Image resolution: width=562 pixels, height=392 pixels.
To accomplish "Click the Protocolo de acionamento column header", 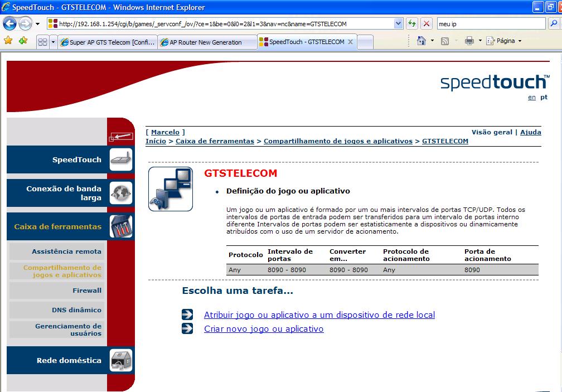I will 406,255.
